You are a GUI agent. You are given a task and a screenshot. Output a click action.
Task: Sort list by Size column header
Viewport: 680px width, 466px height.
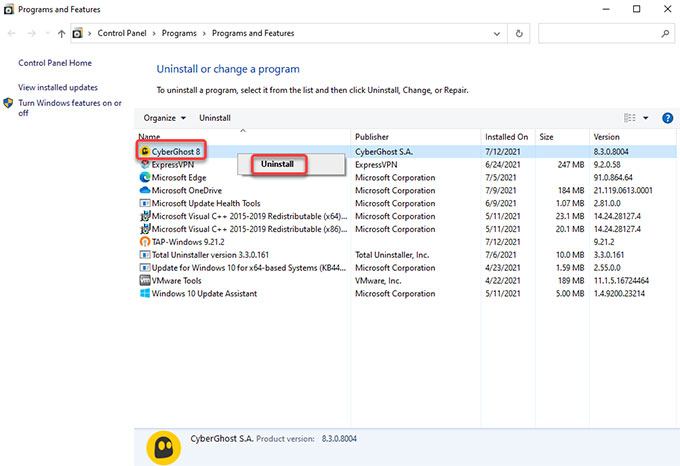pyautogui.click(x=546, y=137)
